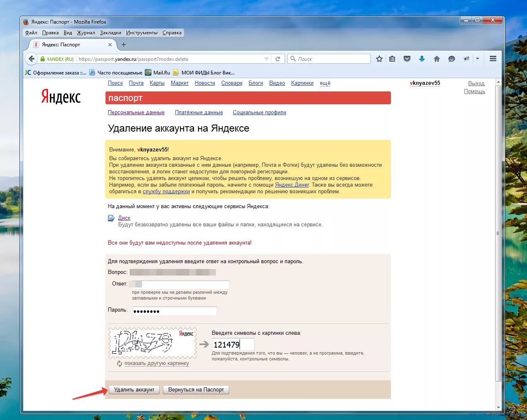Open the Маркет link
This screenshot has width=527, height=420.
pos(180,83)
